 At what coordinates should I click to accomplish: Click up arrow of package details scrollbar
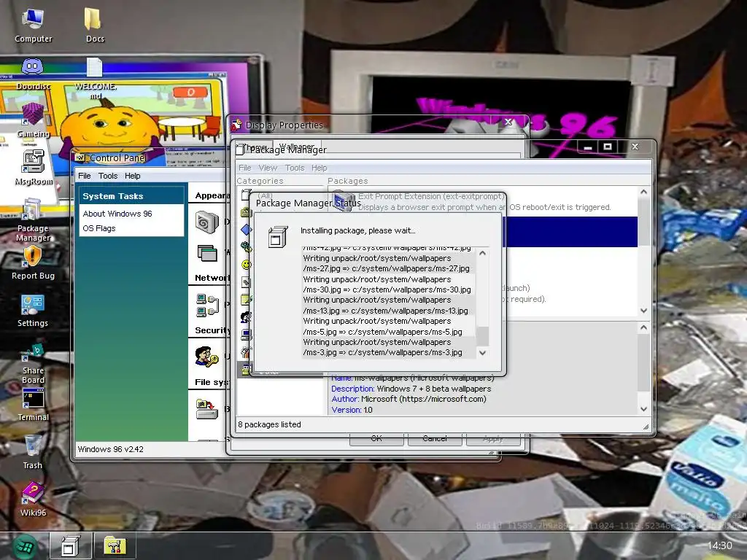pos(643,327)
